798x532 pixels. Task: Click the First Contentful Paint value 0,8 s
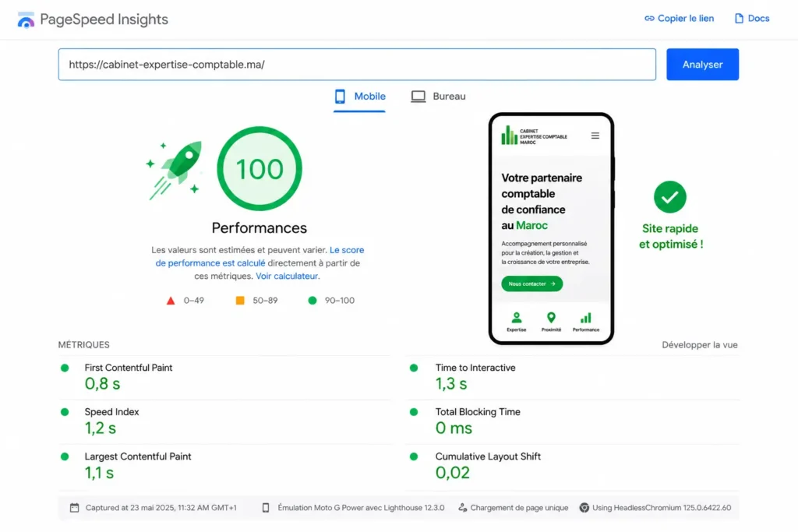point(102,384)
